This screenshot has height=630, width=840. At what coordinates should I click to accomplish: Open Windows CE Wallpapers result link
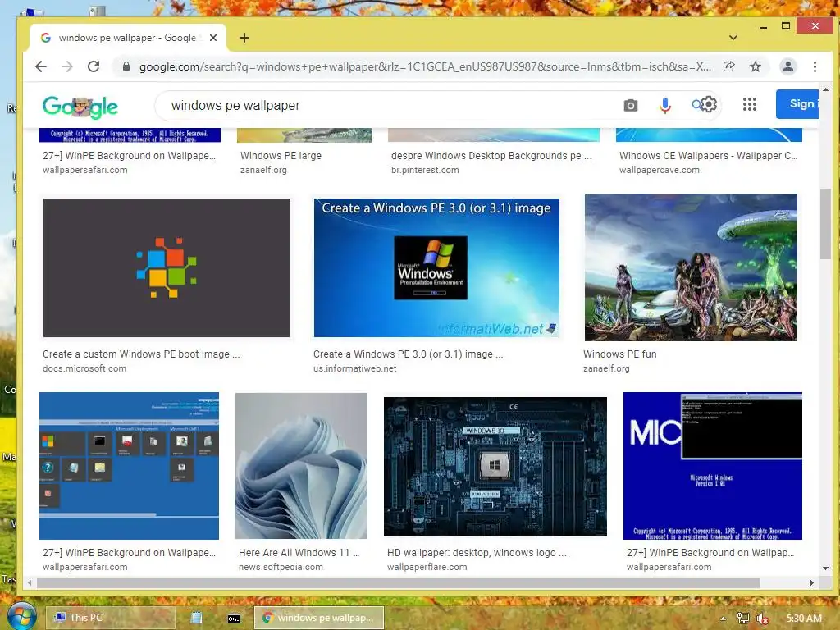[708, 155]
